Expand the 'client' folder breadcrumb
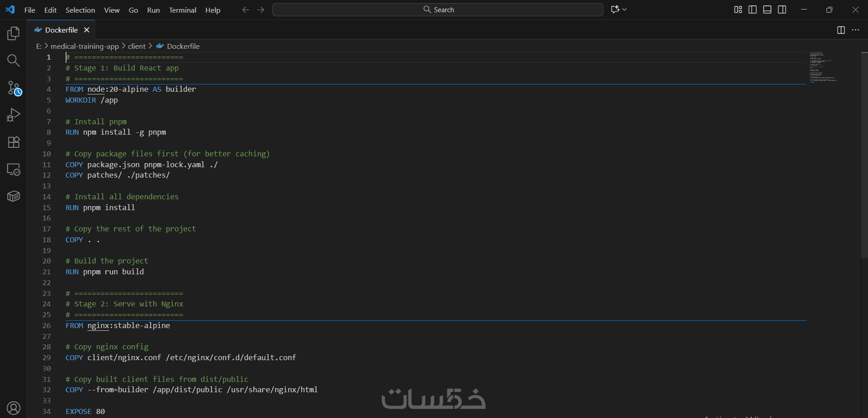This screenshot has height=418, width=868. [137, 46]
